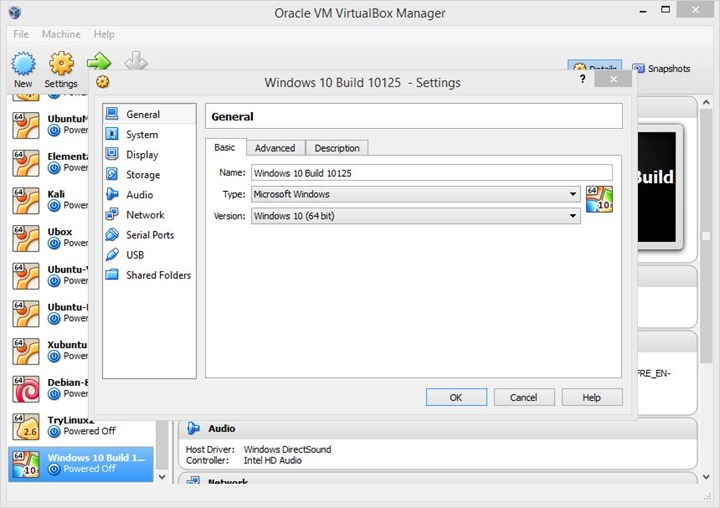
Task: Click the Intel HD Audio controller text
Action: 272,460
